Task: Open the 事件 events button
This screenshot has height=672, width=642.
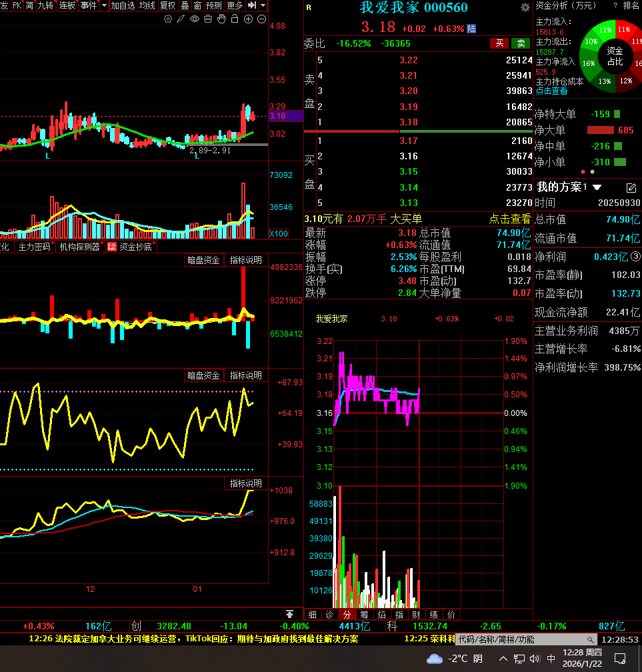Action: tap(89, 5)
